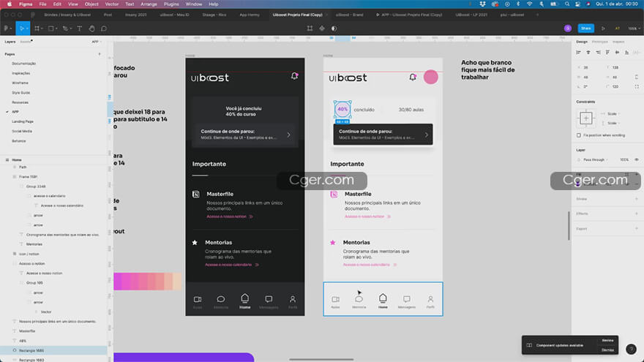The width and height of the screenshot is (644, 362).
Task: Open the App Hermy file tab
Action: 250,15
